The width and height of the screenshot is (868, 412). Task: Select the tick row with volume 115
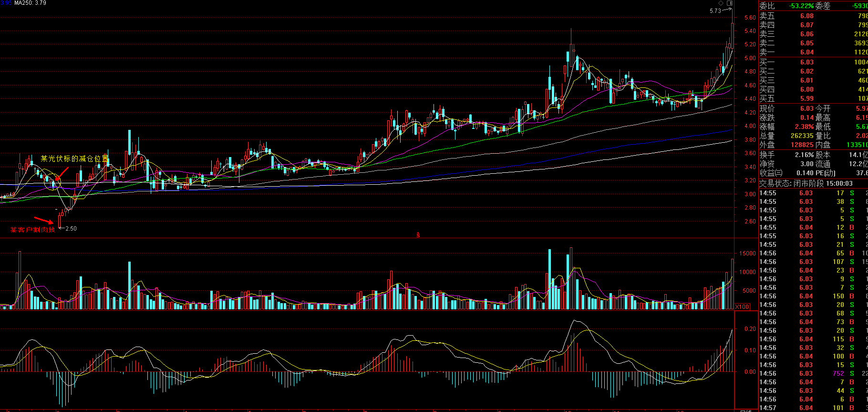pos(814,339)
